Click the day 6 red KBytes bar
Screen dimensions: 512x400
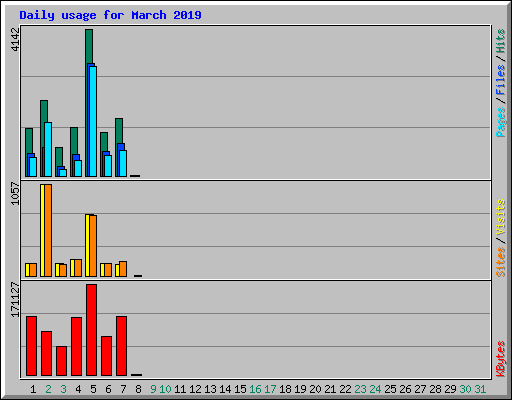pos(107,356)
